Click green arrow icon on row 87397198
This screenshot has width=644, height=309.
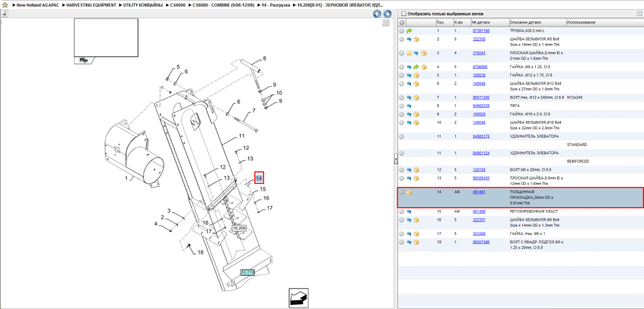pos(409,31)
